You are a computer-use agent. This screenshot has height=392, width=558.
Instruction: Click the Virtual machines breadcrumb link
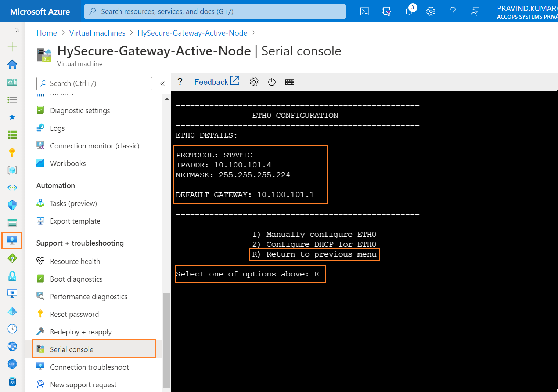click(97, 33)
